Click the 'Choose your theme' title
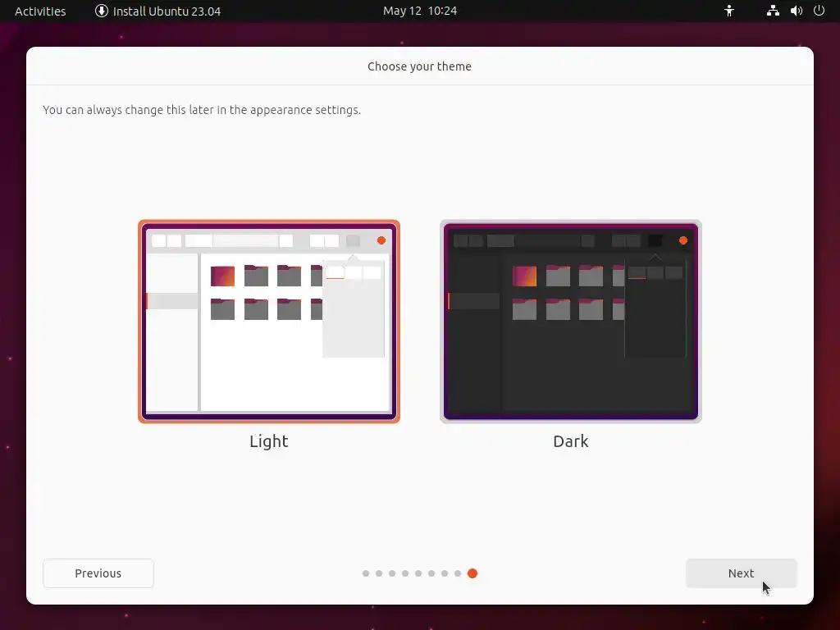This screenshot has height=630, width=840. click(419, 66)
